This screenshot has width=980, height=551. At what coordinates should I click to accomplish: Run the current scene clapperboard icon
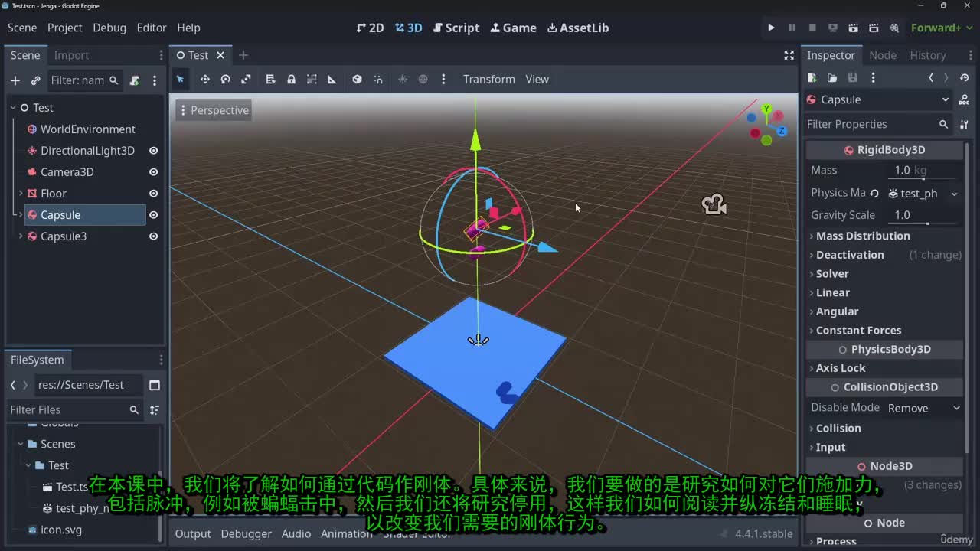click(853, 28)
